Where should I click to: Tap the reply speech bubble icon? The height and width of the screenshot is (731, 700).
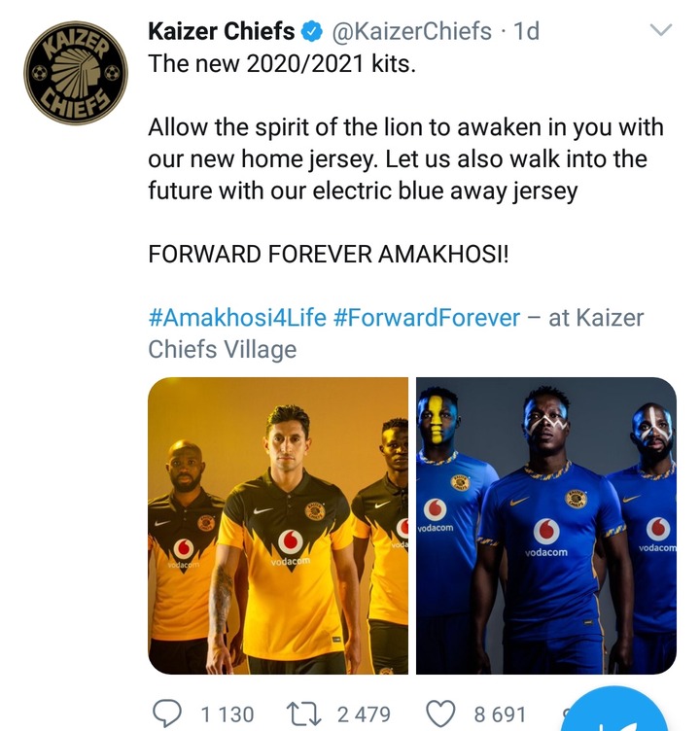click(167, 714)
